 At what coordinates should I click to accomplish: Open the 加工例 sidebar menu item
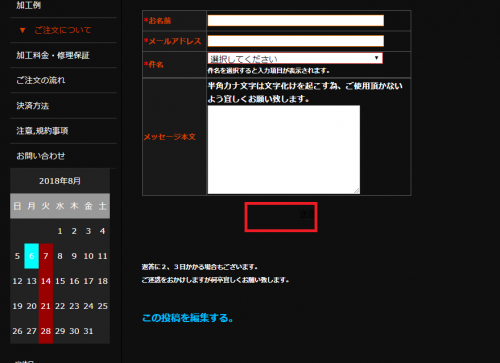pyautogui.click(x=29, y=5)
